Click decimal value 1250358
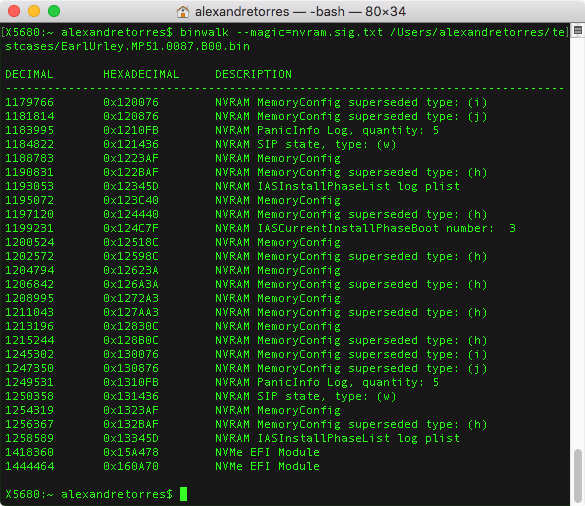The image size is (585, 506). (29, 396)
